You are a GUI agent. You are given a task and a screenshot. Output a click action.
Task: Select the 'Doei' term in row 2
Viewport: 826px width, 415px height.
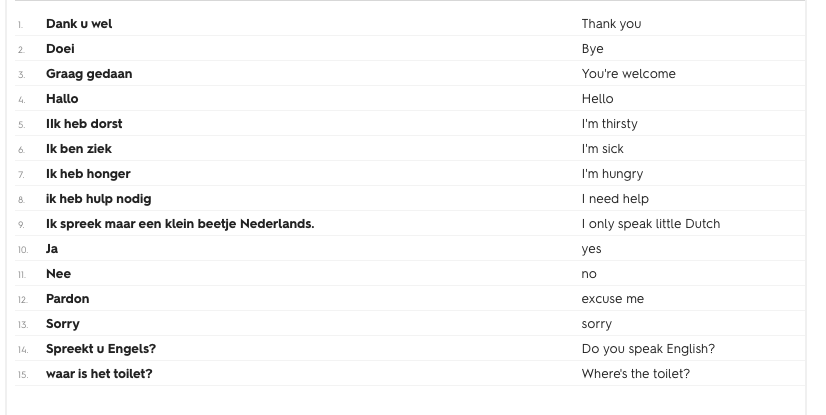[x=60, y=48]
